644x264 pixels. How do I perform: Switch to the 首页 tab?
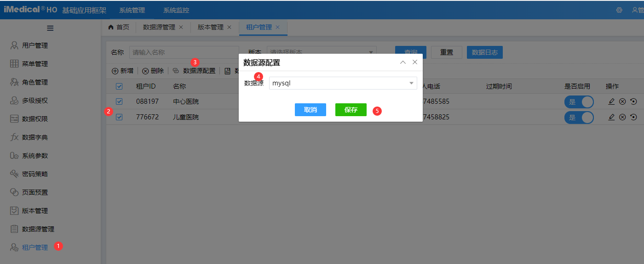[119, 27]
